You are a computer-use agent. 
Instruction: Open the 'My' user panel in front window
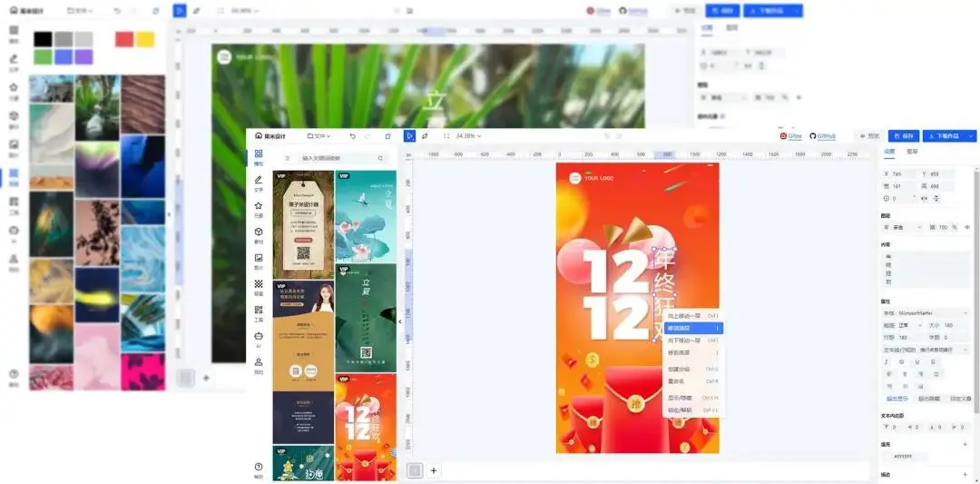258,365
